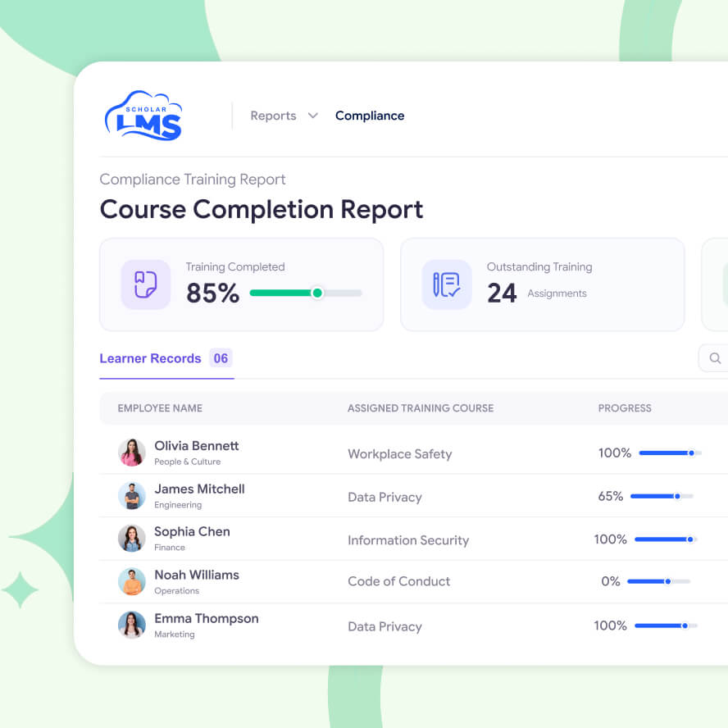Open James Mitchell's learner record

pyautogui.click(x=199, y=489)
